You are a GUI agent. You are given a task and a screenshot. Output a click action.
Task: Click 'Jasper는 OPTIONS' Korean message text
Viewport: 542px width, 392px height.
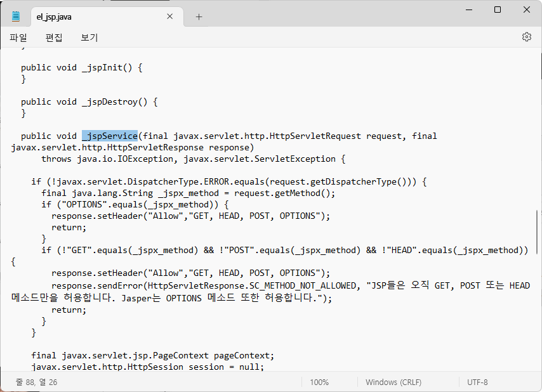pyautogui.click(x=161, y=297)
